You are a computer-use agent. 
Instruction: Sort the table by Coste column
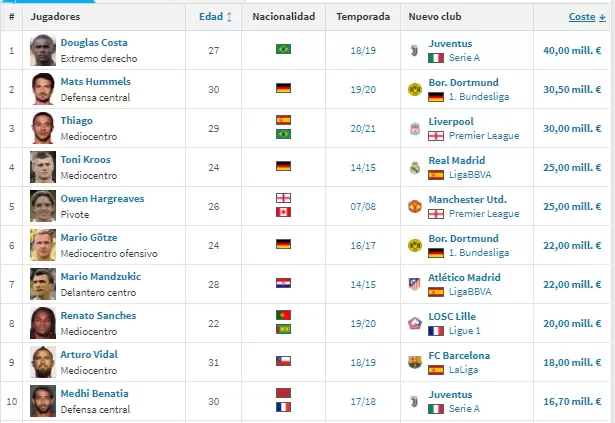(581, 17)
